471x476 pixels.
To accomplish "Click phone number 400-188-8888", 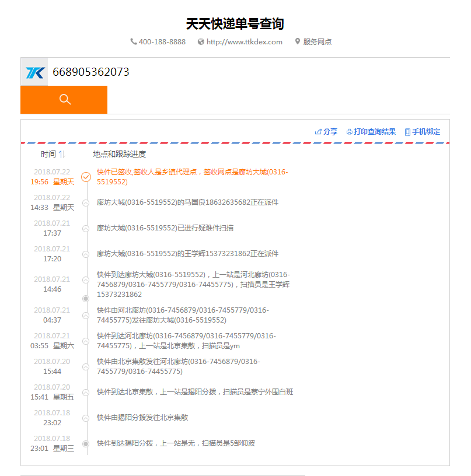I will click(162, 42).
